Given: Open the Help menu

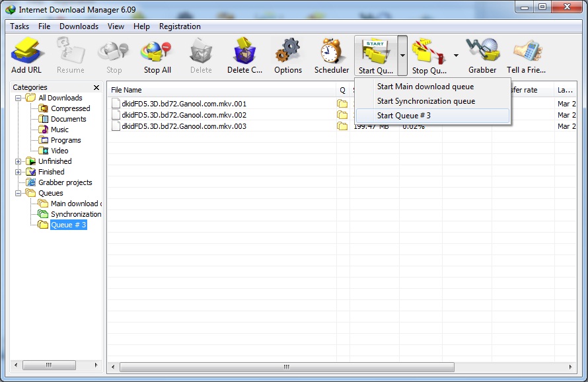Looking at the screenshot, I should pyautogui.click(x=141, y=26).
